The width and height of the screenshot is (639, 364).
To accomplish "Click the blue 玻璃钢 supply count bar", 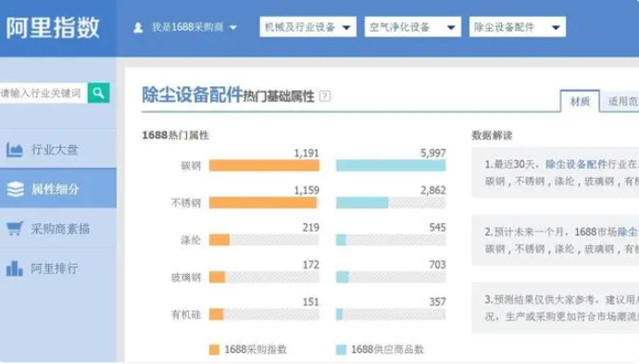I will [x=343, y=277].
